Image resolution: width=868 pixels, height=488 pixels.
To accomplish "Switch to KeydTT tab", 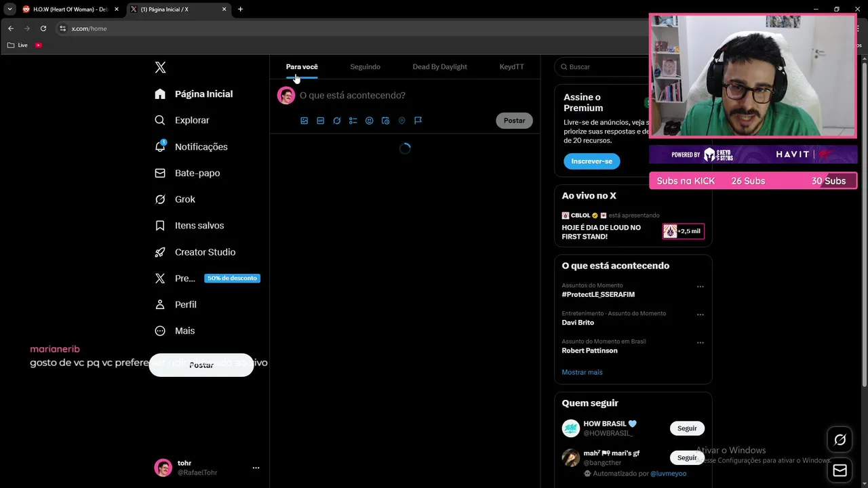I will click(511, 66).
